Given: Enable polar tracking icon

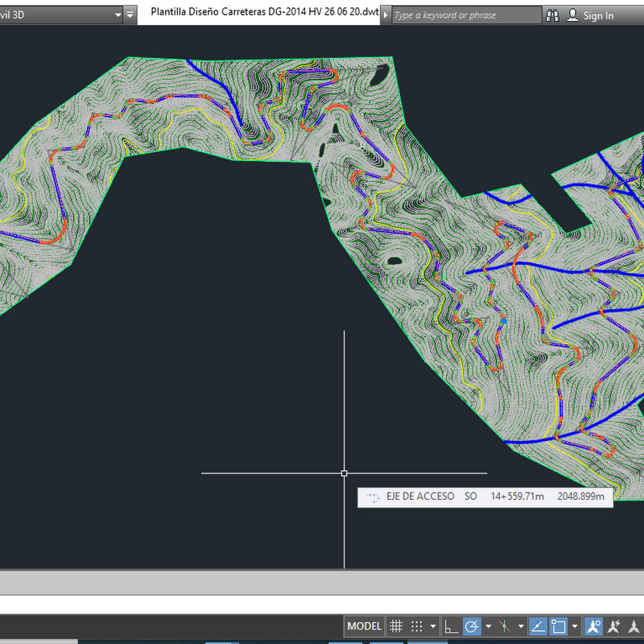Looking at the screenshot, I should (x=473, y=626).
